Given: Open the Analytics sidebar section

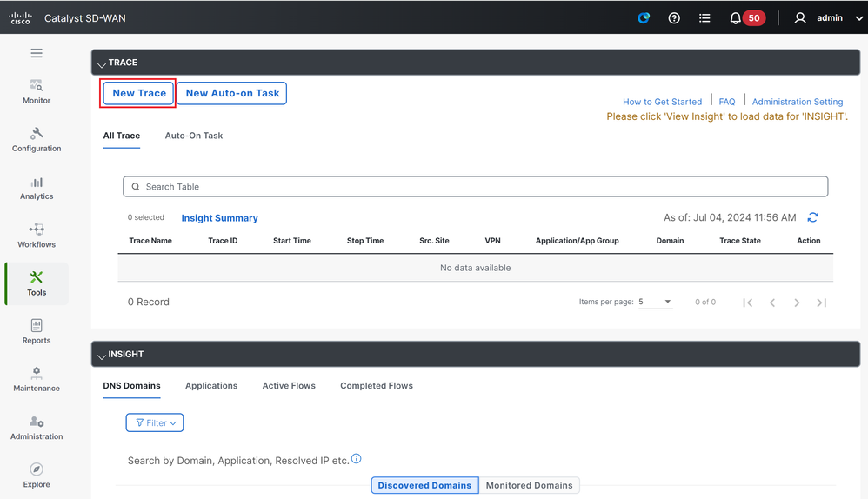Looking at the screenshot, I should pos(37,188).
